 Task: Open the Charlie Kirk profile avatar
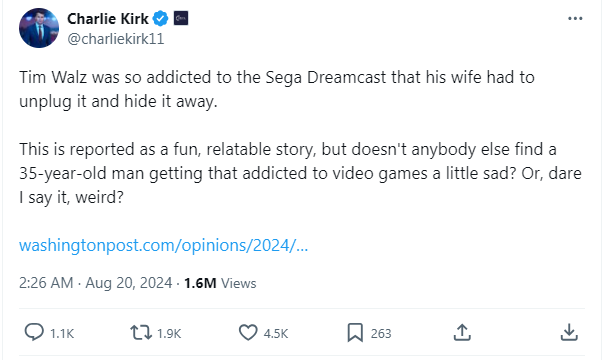(39, 28)
